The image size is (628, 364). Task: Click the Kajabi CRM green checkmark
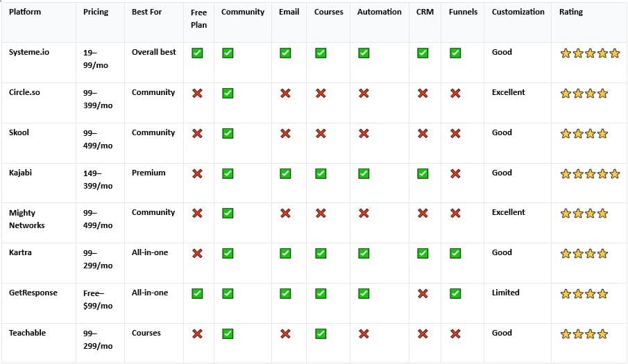[423, 173]
